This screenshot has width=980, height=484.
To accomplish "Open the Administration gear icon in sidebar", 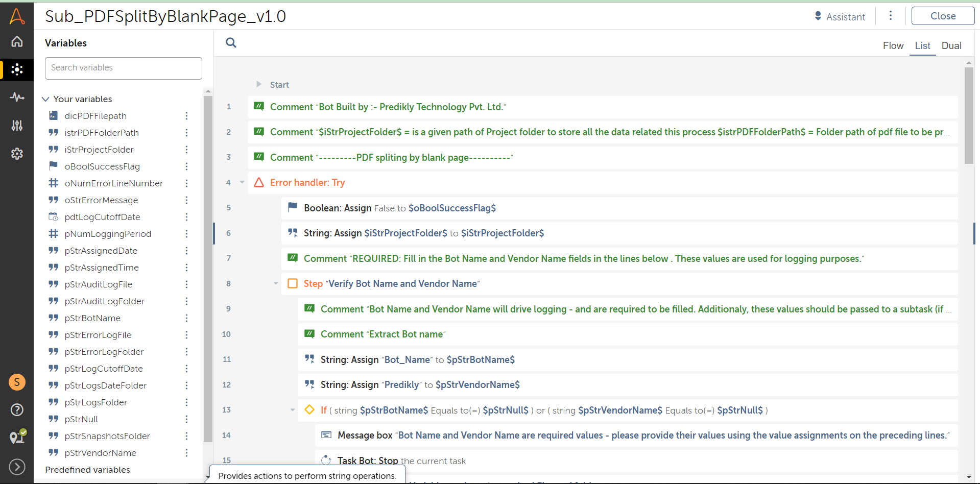I will (17, 154).
